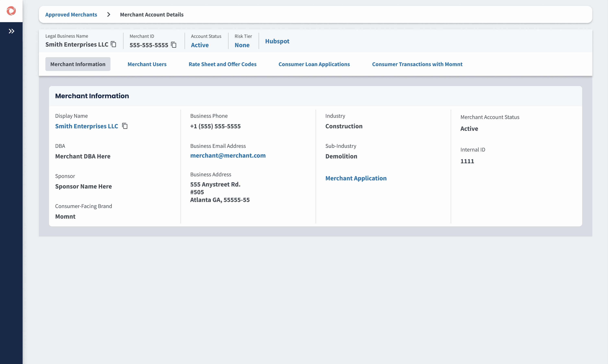Switch to the Merchant Users tab
This screenshot has width=608, height=364.
pos(147,64)
